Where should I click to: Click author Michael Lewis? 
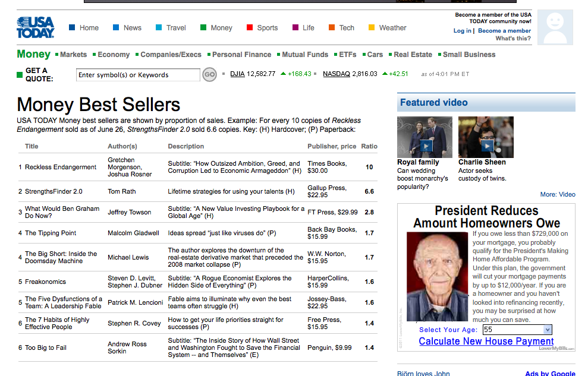(128, 257)
